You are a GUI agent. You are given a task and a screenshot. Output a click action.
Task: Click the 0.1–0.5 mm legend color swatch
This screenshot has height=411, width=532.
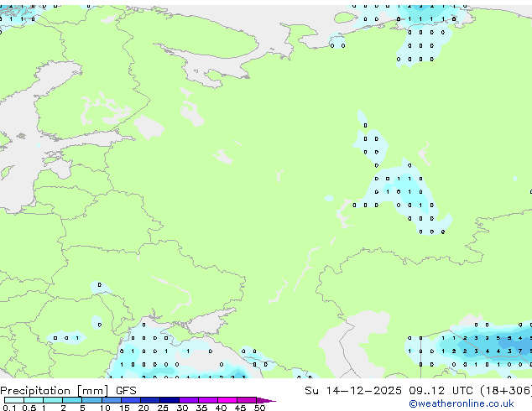click(x=14, y=400)
